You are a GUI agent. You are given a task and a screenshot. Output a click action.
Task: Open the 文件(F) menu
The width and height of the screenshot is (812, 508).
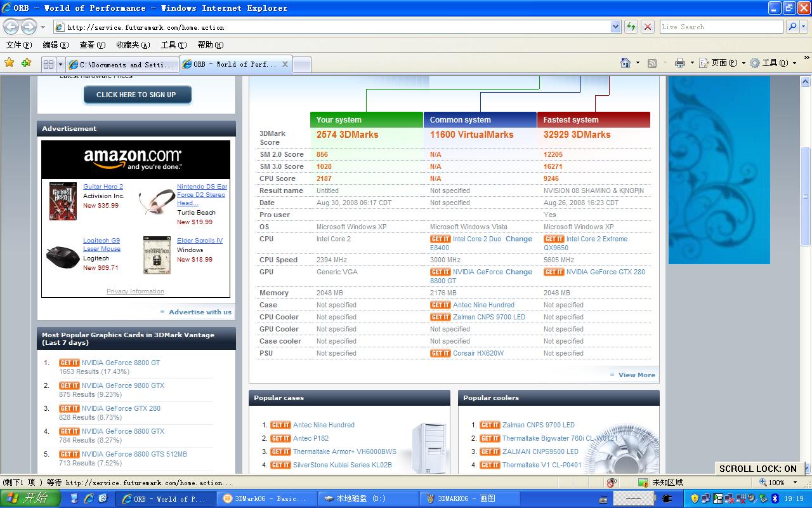pyautogui.click(x=18, y=45)
